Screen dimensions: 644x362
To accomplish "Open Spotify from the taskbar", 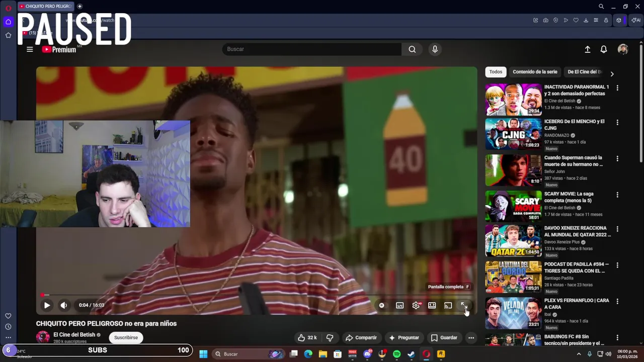I will tap(396, 354).
